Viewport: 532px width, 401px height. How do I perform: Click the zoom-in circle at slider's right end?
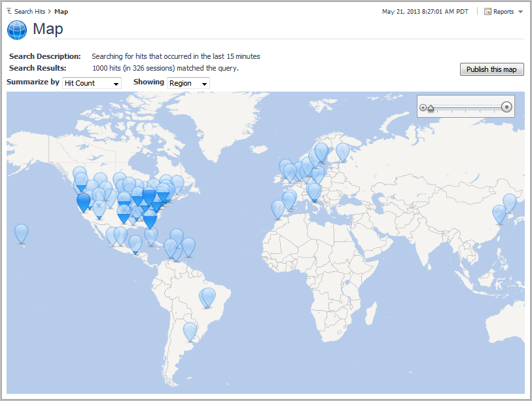coord(506,107)
